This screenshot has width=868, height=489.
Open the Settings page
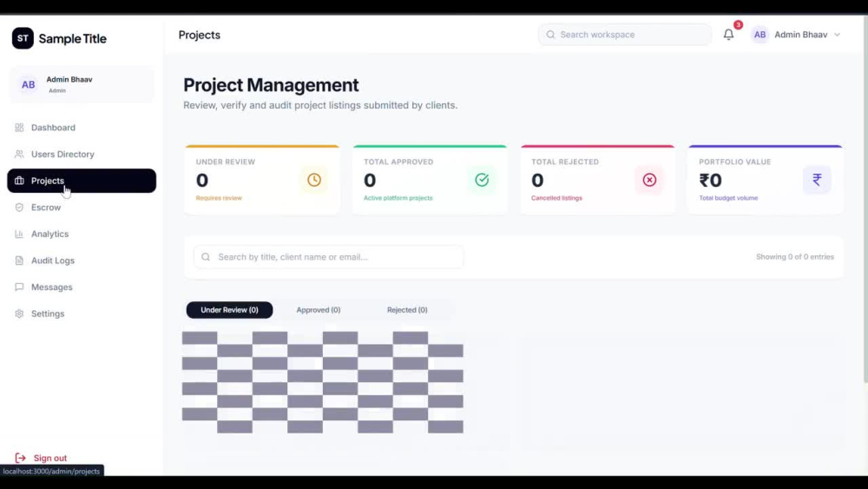(82, 314)
